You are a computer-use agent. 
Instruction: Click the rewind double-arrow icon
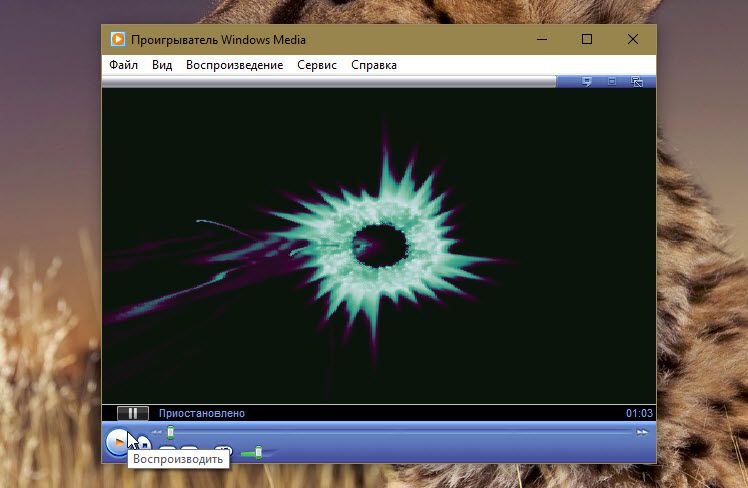coord(156,432)
